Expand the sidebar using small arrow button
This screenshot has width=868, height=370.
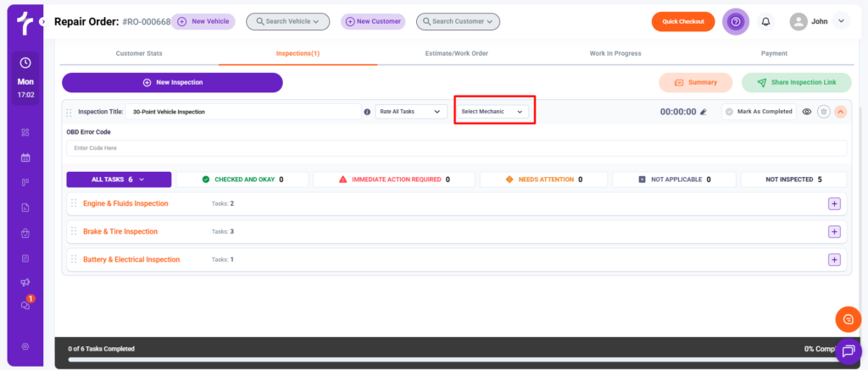pyautogui.click(x=43, y=21)
